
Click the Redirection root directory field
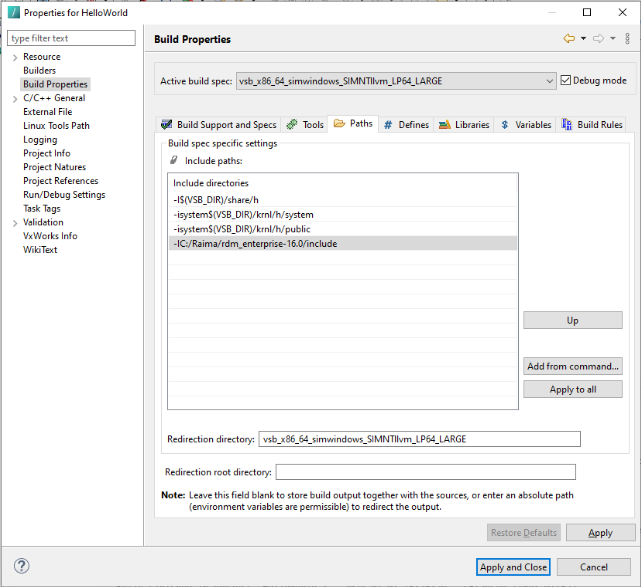point(425,472)
